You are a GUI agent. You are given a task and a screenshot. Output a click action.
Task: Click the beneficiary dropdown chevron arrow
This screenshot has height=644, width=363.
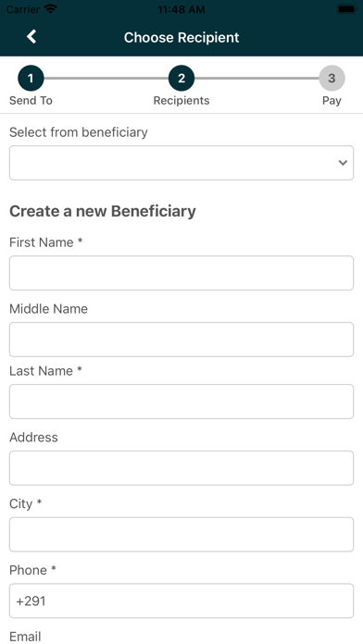pos(343,163)
